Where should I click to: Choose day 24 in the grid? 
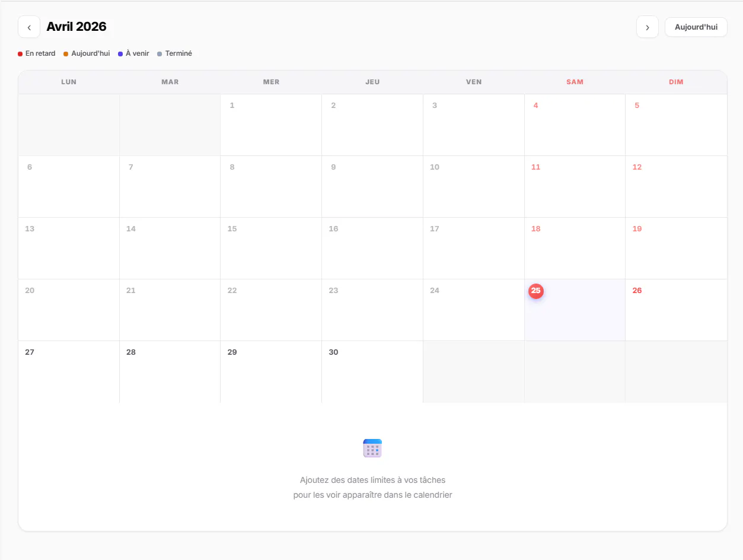474,310
